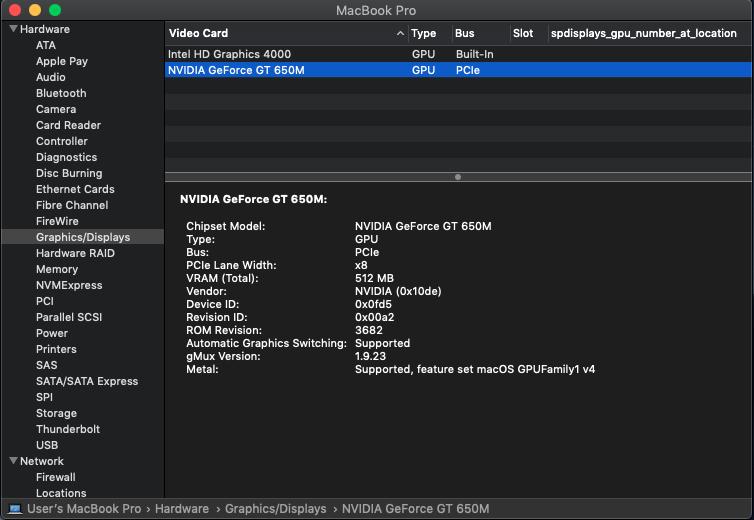Select Firewall under Network
Viewport: 754px width, 520px height.
[x=55, y=477]
